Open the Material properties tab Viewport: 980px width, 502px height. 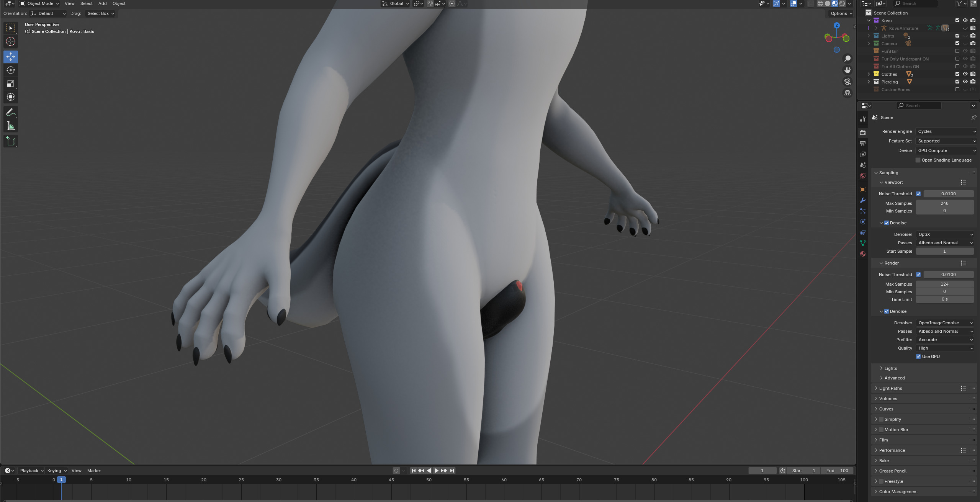click(x=862, y=254)
